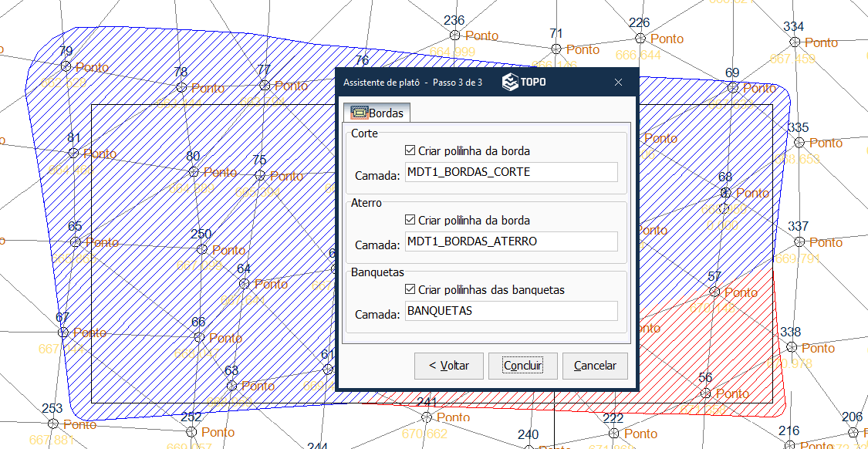Image resolution: width=868 pixels, height=449 pixels.
Task: Select point marker 236 on the map
Action: pos(455,35)
